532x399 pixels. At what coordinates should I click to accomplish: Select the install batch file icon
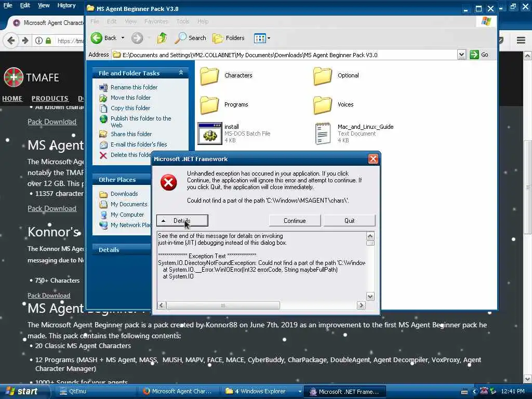tap(210, 134)
